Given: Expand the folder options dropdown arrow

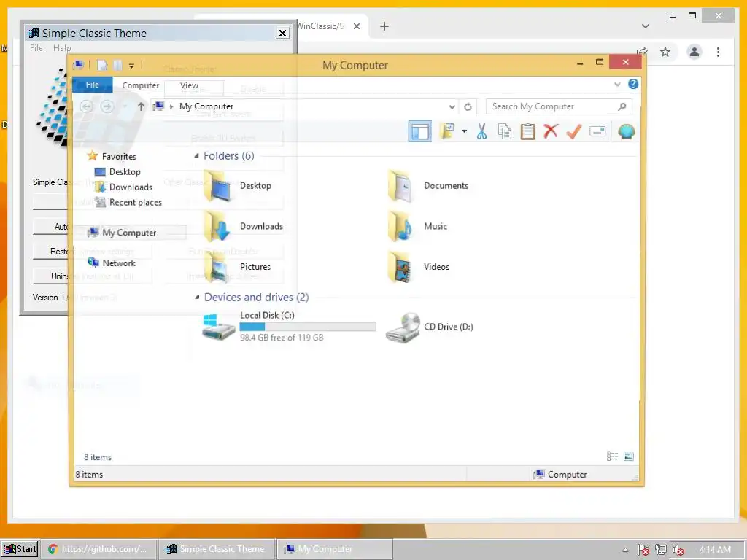Looking at the screenshot, I should (464, 131).
